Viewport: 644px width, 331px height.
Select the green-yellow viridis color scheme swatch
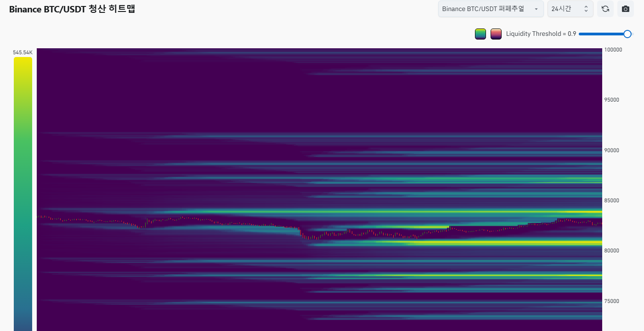480,34
